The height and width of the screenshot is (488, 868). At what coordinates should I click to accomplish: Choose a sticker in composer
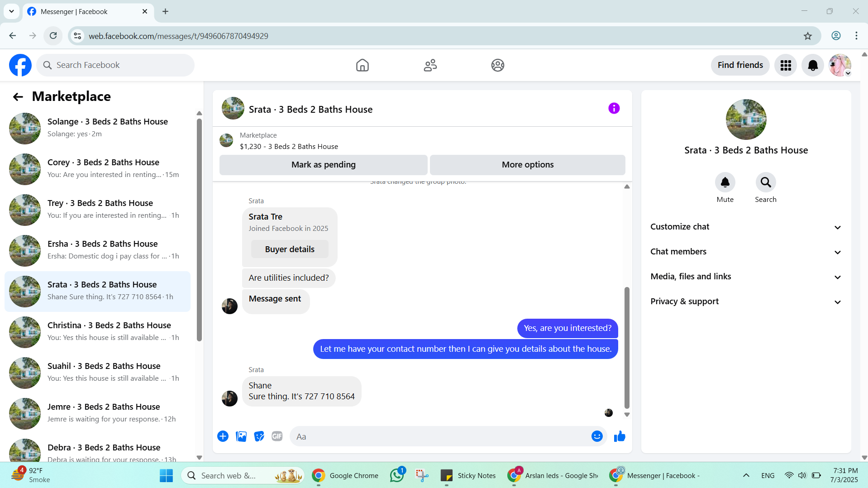click(259, 436)
